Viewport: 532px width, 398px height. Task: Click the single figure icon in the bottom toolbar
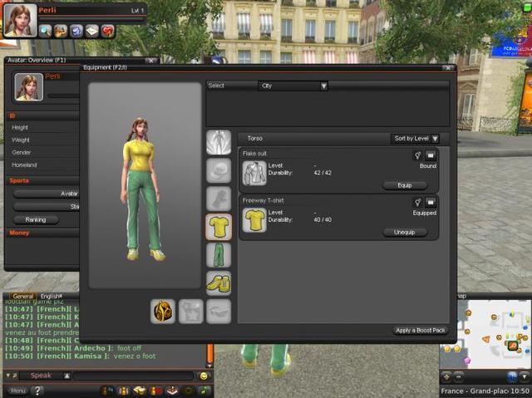point(109,391)
